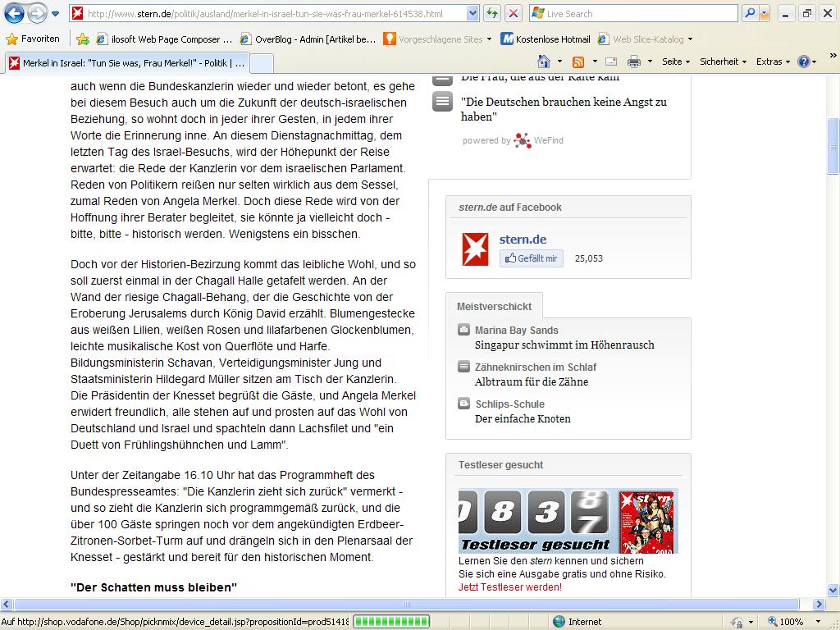The height and width of the screenshot is (630, 840).
Task: Click the camera icon beside Schlips-Schule
Action: click(464, 404)
